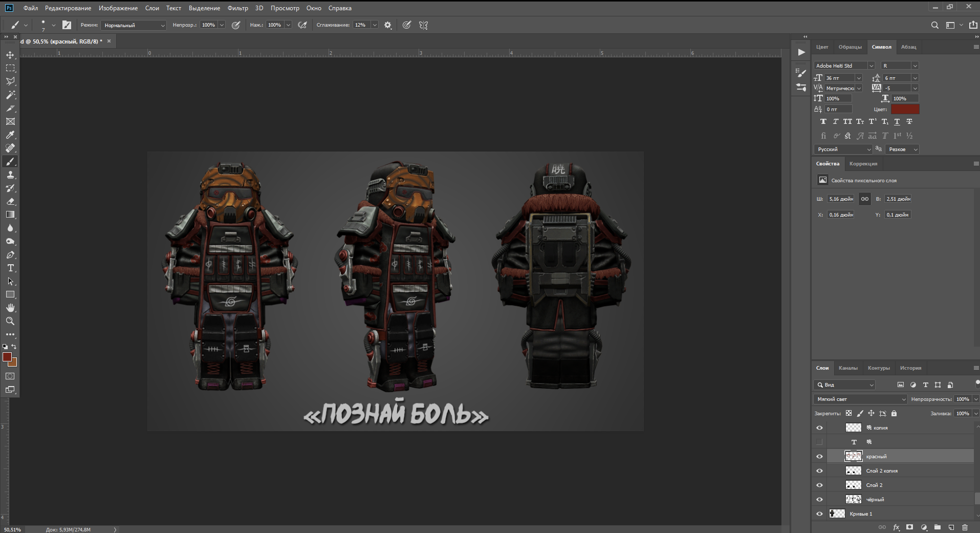Show the hidden text layer
The image size is (980, 533).
[x=819, y=442]
